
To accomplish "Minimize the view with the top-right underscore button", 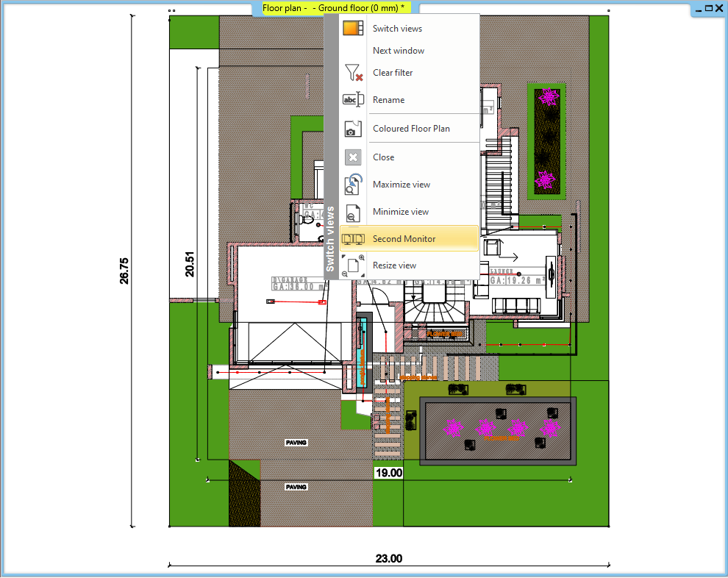I will [697, 8].
